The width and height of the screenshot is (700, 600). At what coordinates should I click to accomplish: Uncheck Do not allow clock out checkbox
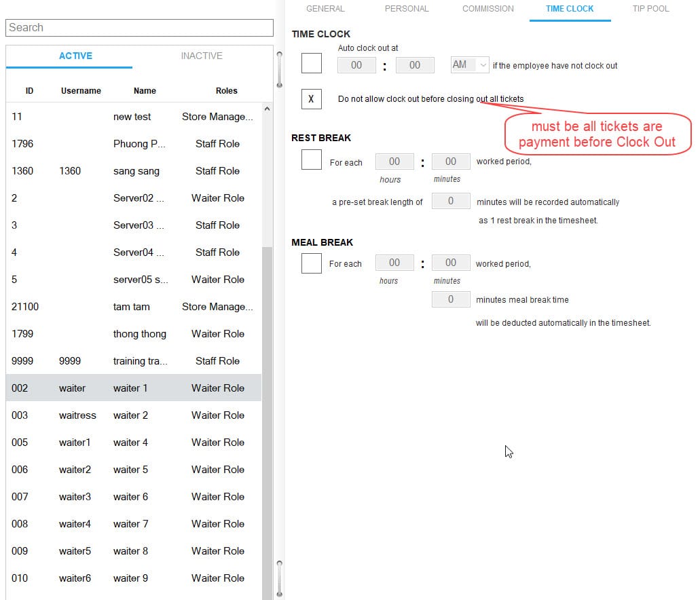coord(312,99)
